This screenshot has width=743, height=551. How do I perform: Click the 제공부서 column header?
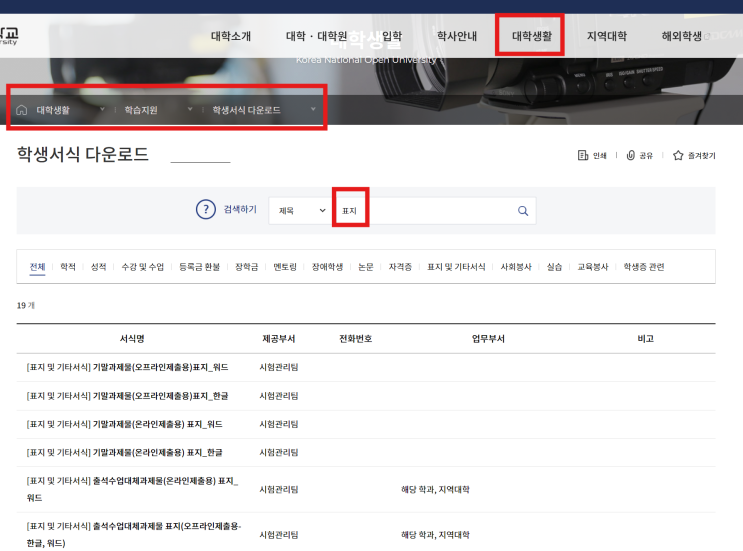(279, 339)
